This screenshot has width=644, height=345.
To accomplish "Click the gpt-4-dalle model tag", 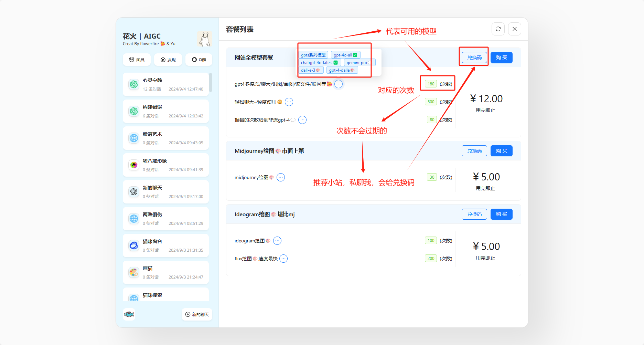I will pos(342,70).
